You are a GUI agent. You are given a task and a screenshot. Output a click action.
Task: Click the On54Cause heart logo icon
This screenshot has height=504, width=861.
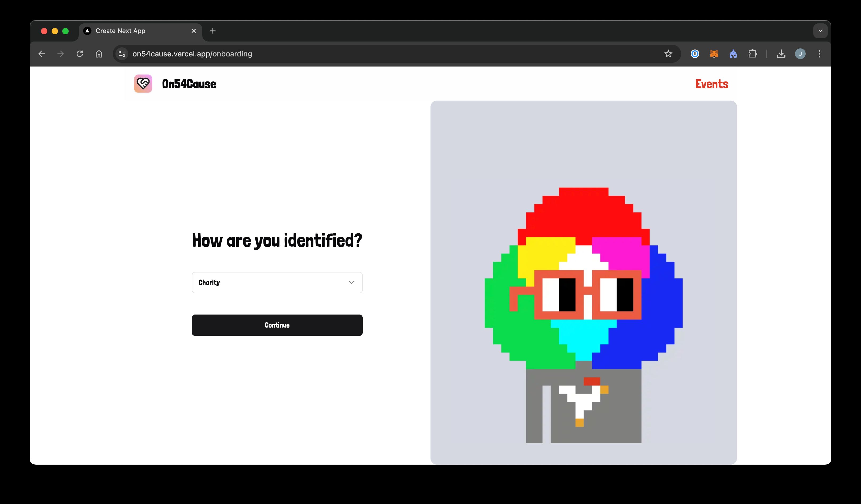[x=143, y=83]
